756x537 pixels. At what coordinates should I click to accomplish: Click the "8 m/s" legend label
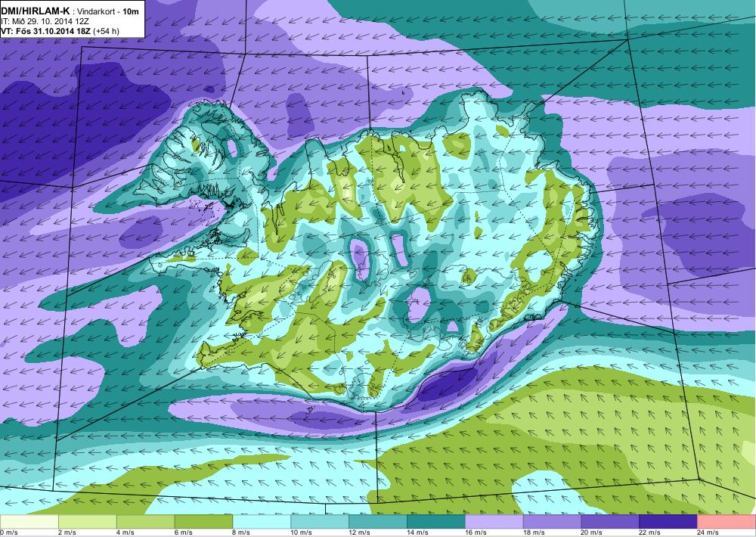(x=242, y=532)
